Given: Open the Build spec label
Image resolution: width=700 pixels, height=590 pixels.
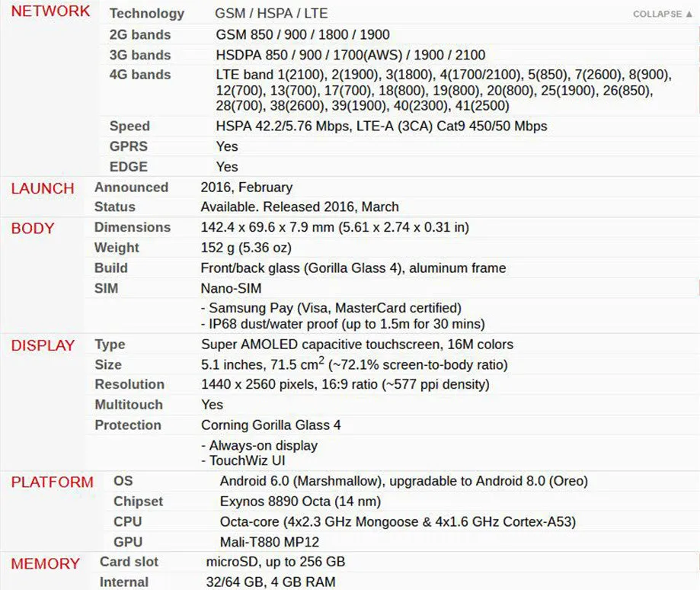Looking at the screenshot, I should (x=111, y=268).
